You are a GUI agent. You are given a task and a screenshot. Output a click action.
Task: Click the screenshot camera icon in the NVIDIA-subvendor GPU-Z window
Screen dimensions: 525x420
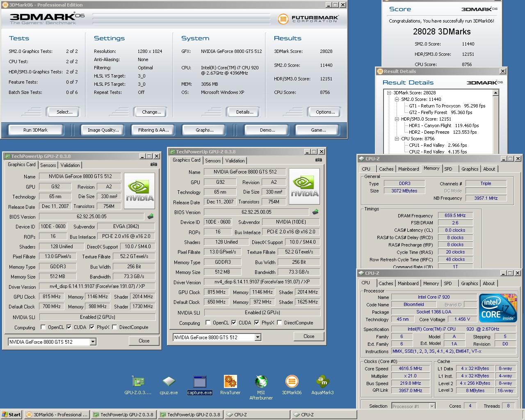tap(318, 160)
